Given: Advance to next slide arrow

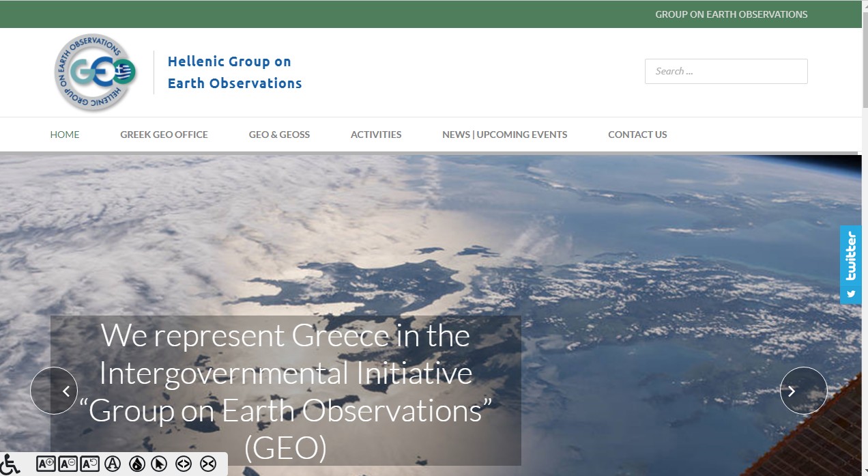Looking at the screenshot, I should click(803, 391).
